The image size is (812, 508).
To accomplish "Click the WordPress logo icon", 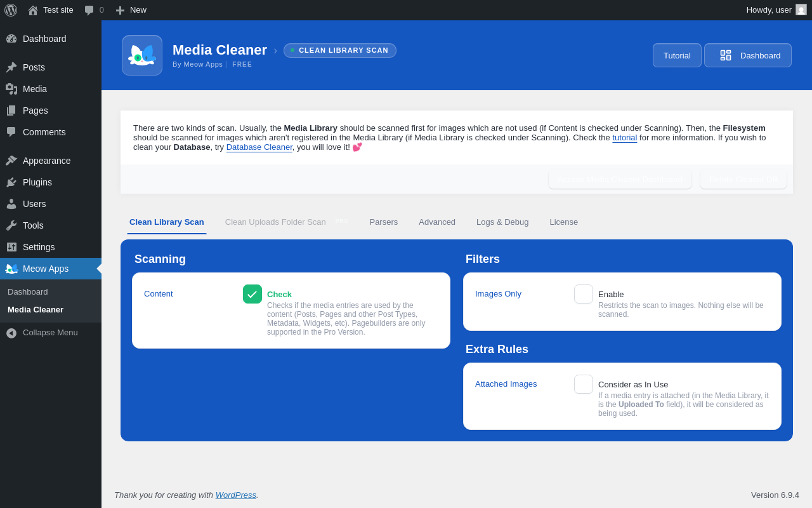I will tap(11, 10).
